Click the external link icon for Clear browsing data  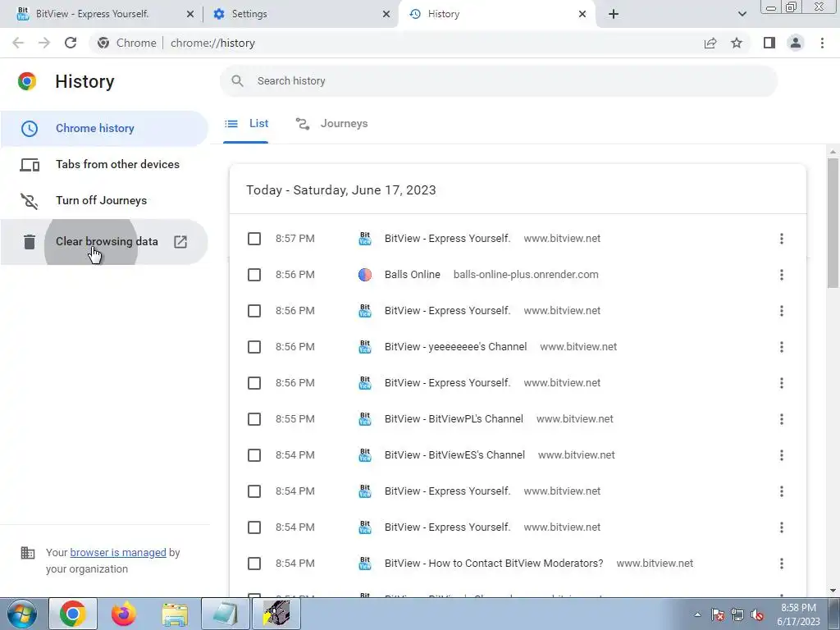180,242
